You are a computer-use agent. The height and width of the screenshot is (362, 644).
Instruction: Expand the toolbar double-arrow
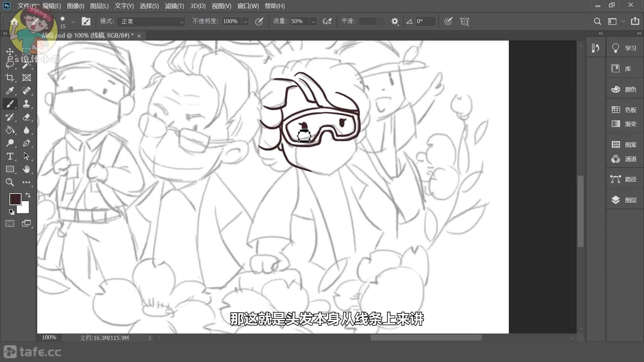5,33
